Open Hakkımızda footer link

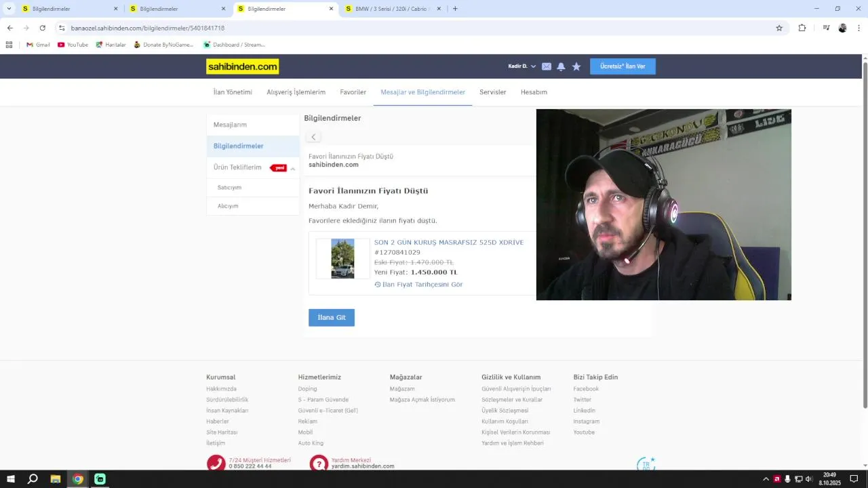(x=221, y=389)
